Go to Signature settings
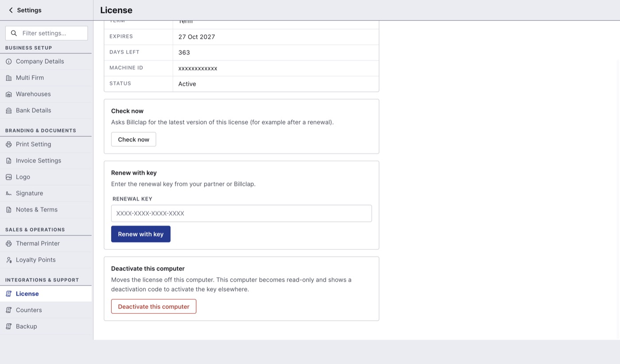Image resolution: width=620 pixels, height=364 pixels. [46, 193]
